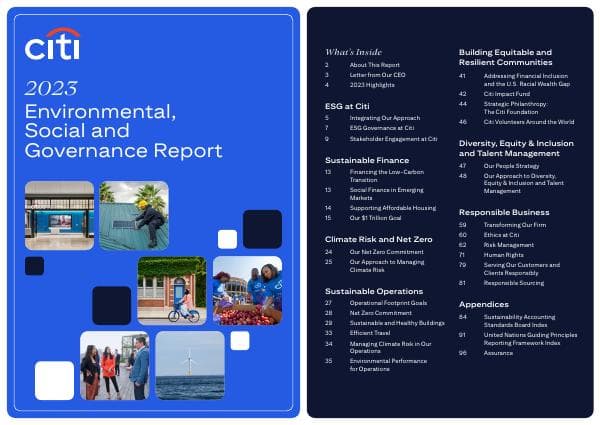Go to Ethics at Citi

501,235
